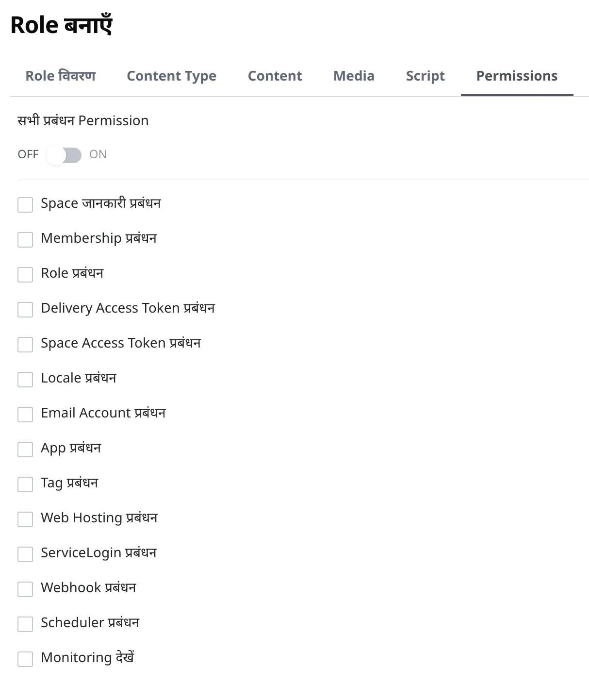Check Web Hosting प्रबंधन checkbox
Viewport: 589px width, 700px height.
tap(25, 519)
